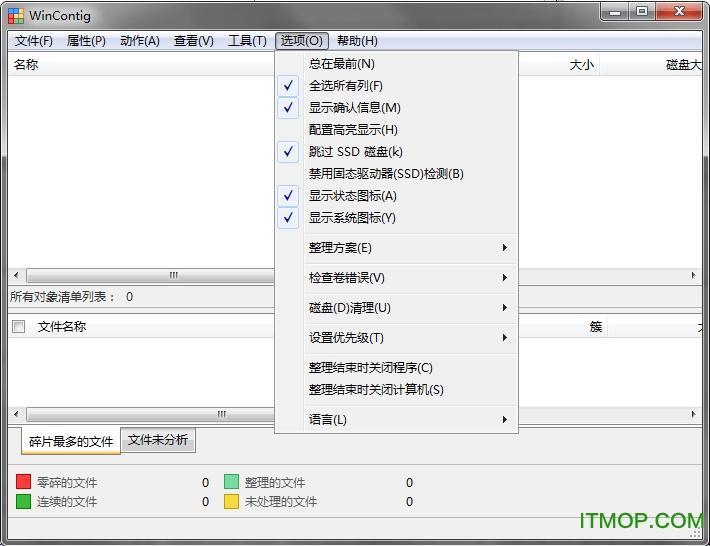The width and height of the screenshot is (710, 546).
Task: Click upper list horizontal scrollbar thumb
Action: 150,275
